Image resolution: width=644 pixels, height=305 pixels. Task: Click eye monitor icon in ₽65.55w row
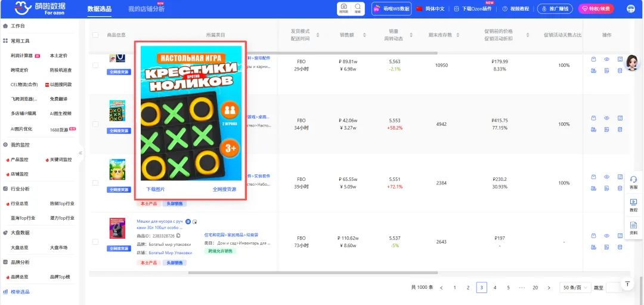pos(606,177)
